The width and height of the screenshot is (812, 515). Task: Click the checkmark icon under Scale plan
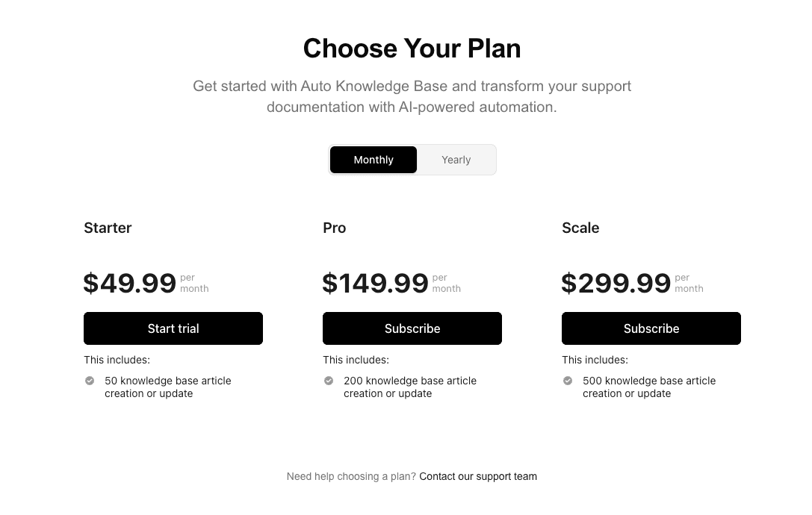click(567, 381)
